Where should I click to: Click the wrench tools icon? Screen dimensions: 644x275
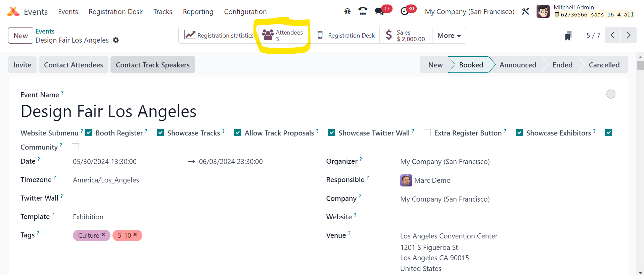pos(525,11)
